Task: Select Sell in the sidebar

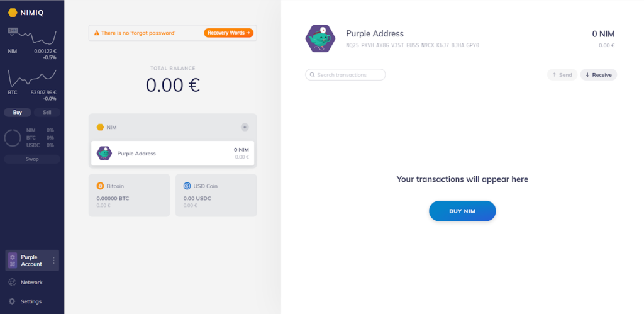Action: 47,112
